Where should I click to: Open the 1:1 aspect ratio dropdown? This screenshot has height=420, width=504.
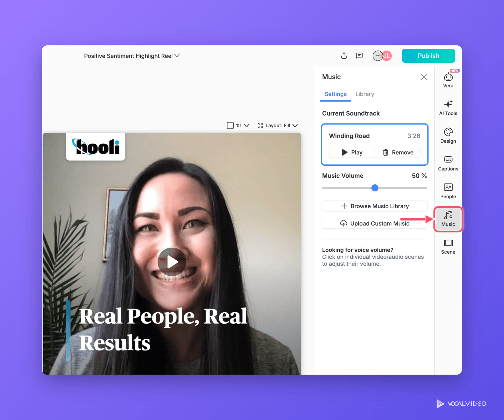pyautogui.click(x=238, y=125)
